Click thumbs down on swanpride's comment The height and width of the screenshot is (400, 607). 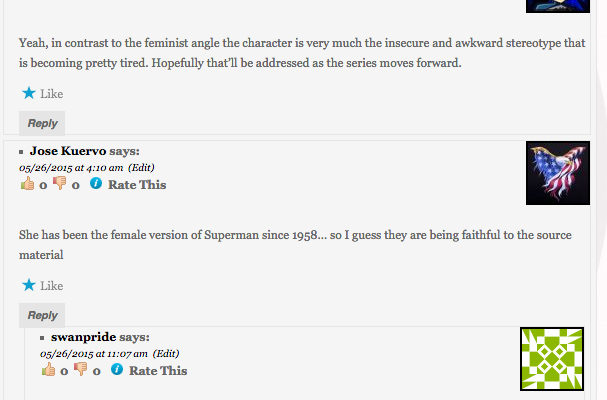[80, 370]
